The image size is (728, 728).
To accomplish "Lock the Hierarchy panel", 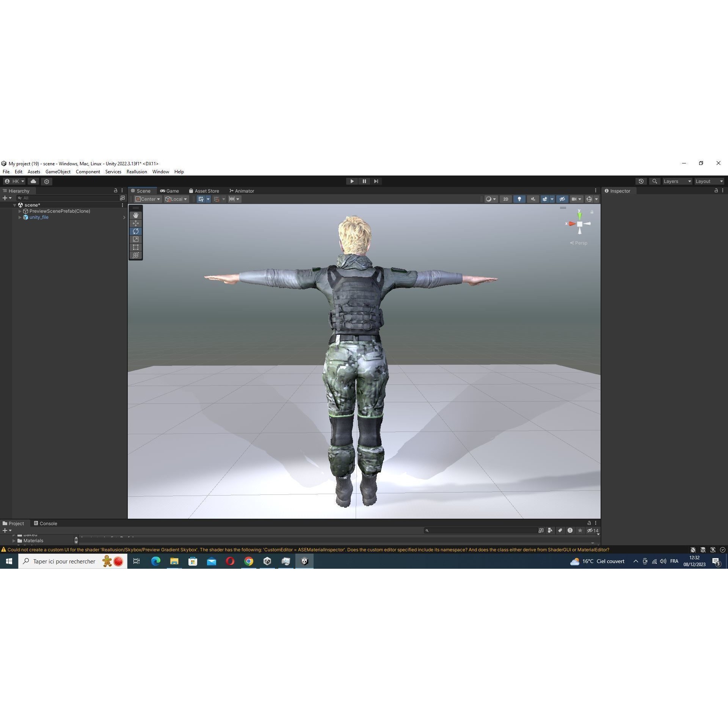I will tap(116, 191).
